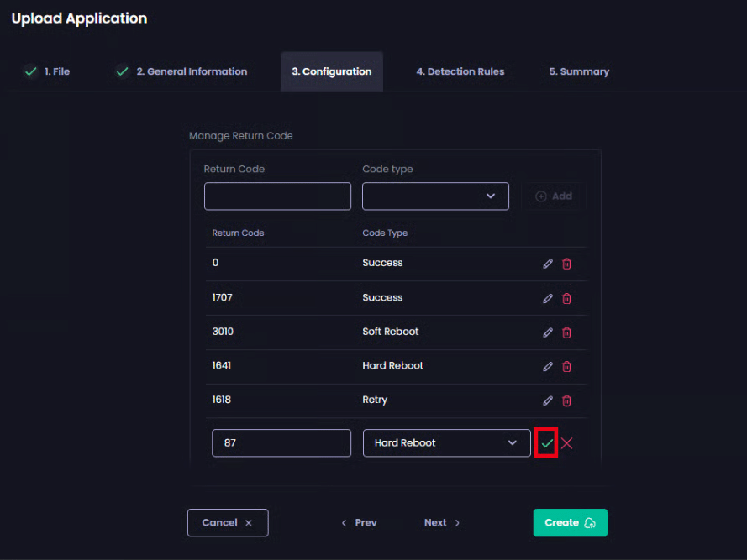Edit the 1641 Hard Reboot row
The height and width of the screenshot is (560, 747).
[x=548, y=366]
